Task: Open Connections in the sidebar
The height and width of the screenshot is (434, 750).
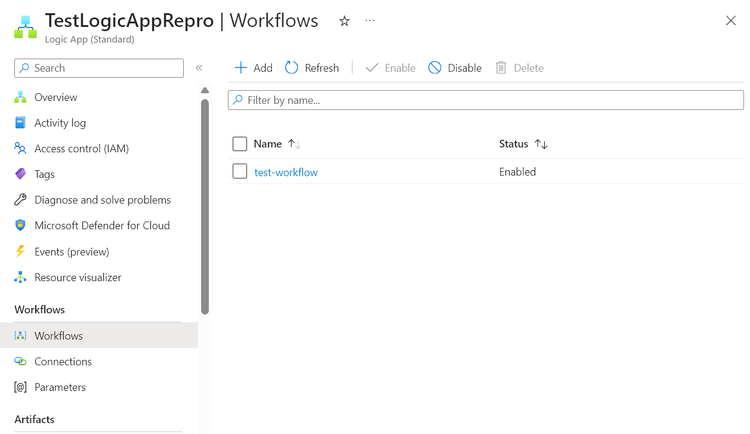Action: click(63, 362)
